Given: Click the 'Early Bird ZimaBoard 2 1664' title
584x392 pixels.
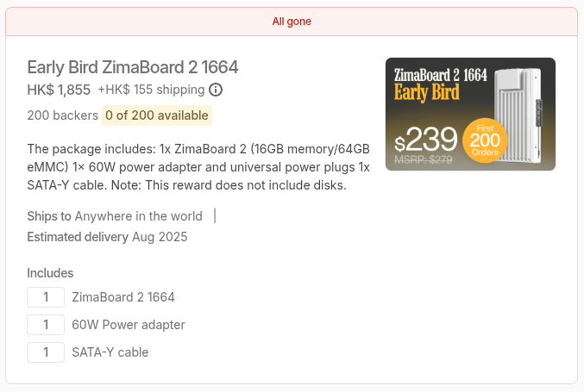Looking at the screenshot, I should [133, 67].
